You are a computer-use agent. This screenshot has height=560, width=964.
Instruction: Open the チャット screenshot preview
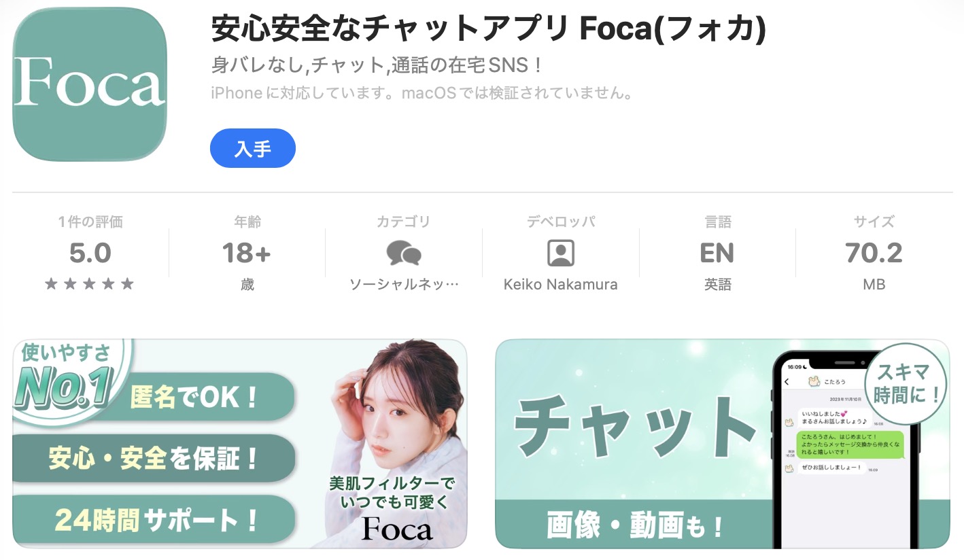pyautogui.click(x=723, y=444)
